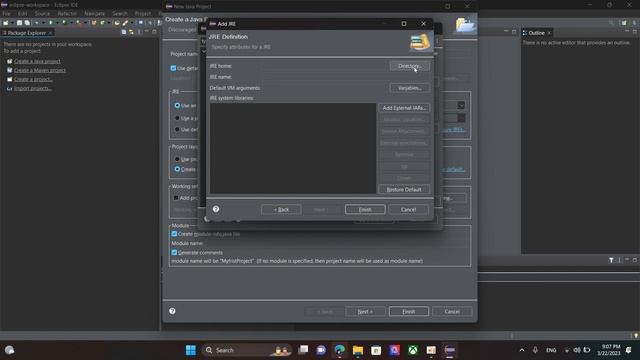The image size is (640, 360).
Task: Click Cancel in New Java Project wizard
Action: (452, 311)
